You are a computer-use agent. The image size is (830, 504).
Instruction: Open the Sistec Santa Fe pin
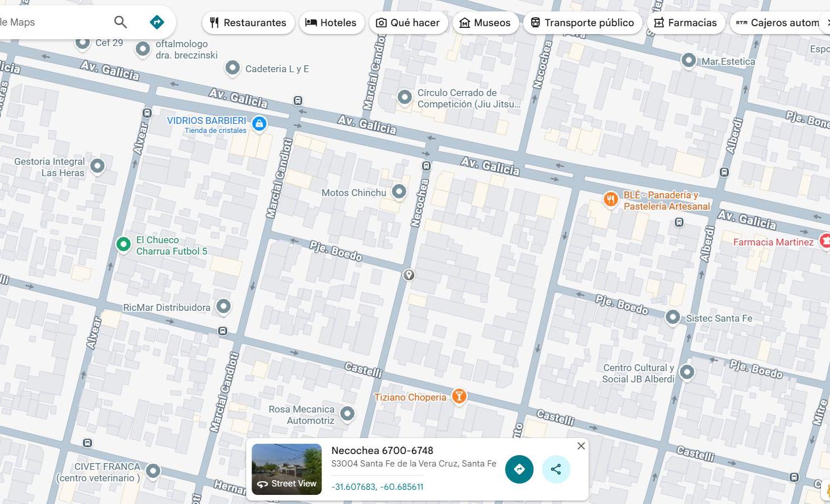click(673, 316)
